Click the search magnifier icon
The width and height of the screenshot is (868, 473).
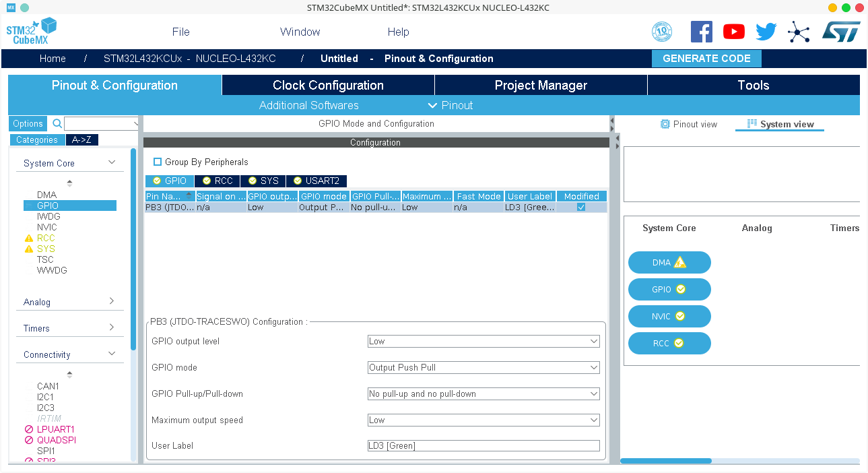pos(57,123)
